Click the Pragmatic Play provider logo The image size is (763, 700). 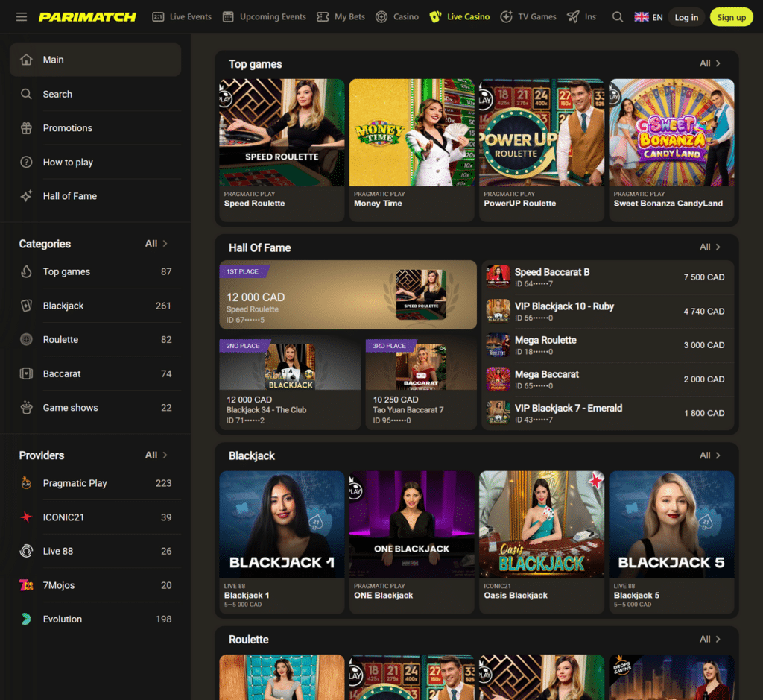point(27,483)
